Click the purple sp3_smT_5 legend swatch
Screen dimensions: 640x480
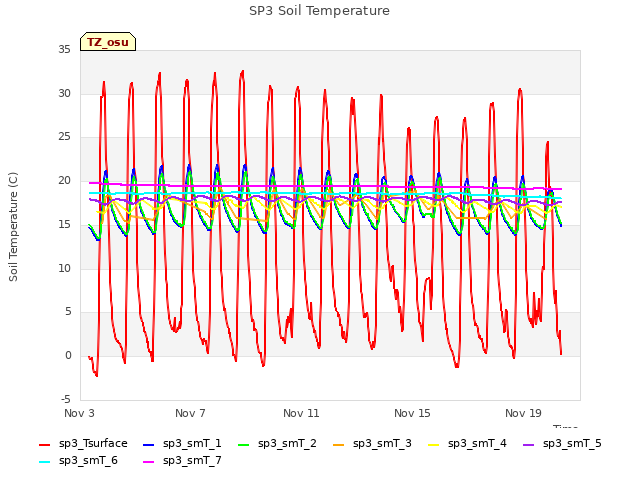529,444
